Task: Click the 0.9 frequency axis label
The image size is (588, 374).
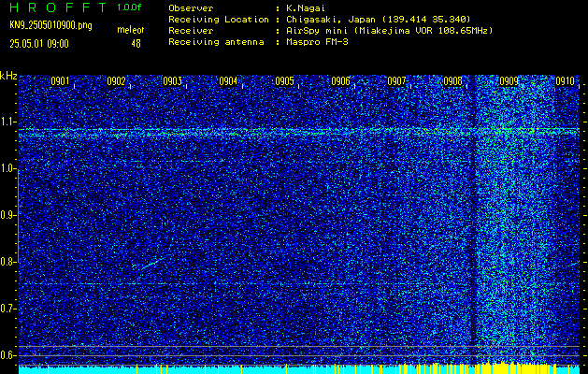Action: click(7, 215)
